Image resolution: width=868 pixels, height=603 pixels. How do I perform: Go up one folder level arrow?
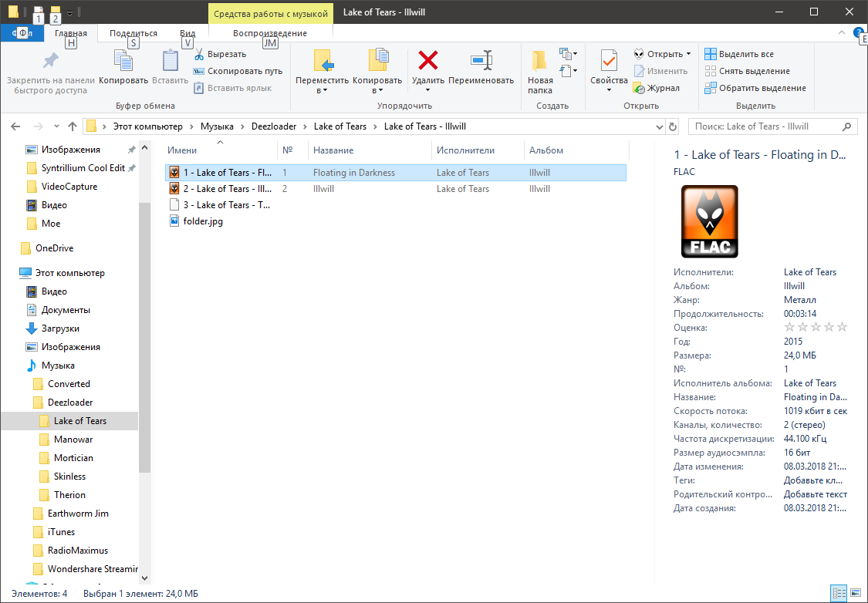(72, 126)
